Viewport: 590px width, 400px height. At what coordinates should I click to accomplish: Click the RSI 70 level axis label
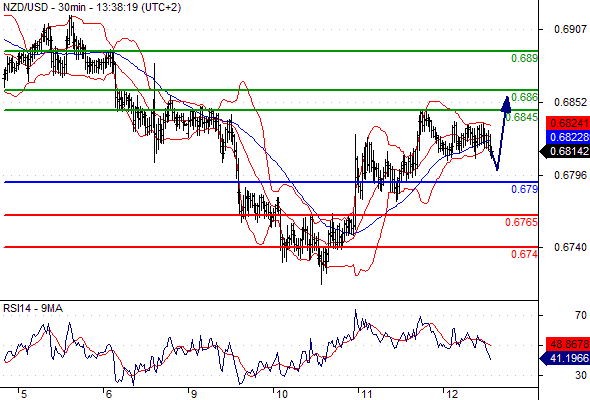[x=581, y=315]
